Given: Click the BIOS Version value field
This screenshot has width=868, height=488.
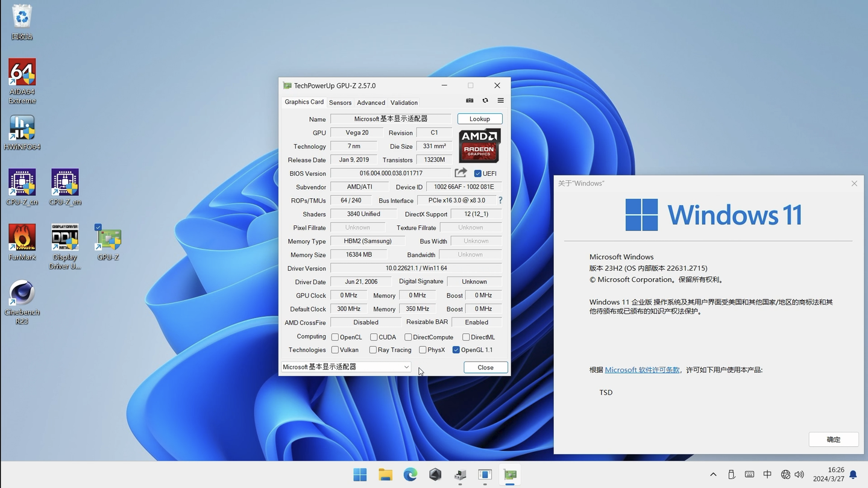Looking at the screenshot, I should [391, 174].
